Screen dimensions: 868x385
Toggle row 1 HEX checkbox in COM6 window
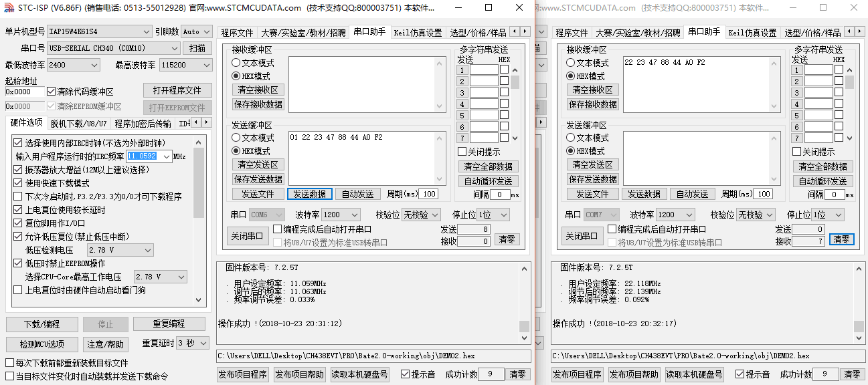[504, 70]
